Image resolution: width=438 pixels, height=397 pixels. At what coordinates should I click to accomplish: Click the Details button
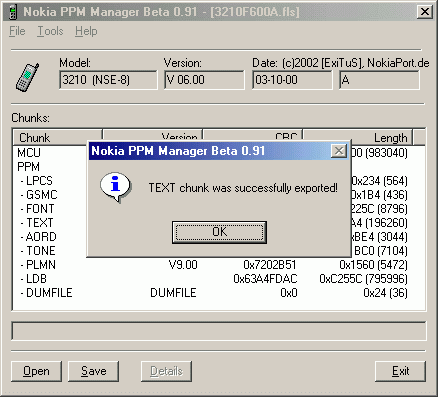pos(166,371)
